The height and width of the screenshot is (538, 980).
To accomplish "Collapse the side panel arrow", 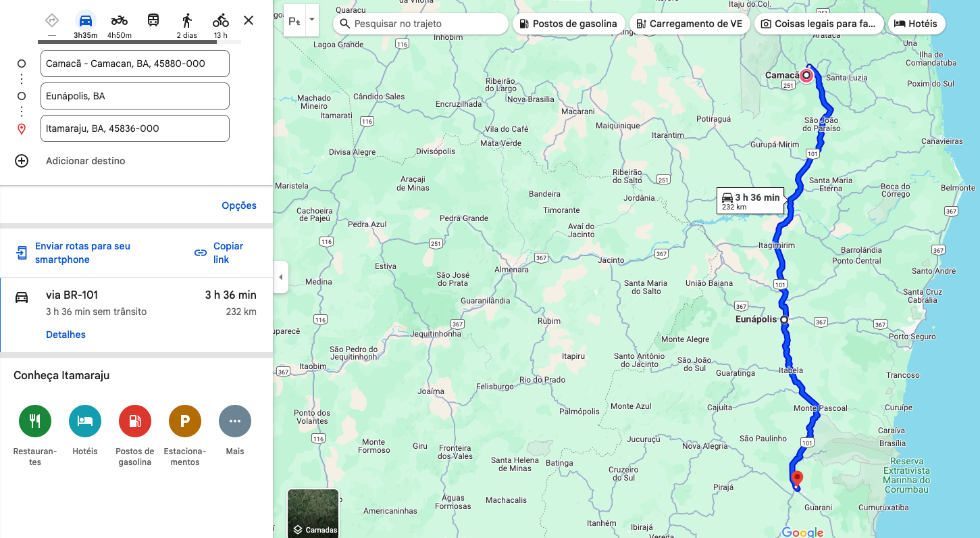I will 280,277.
